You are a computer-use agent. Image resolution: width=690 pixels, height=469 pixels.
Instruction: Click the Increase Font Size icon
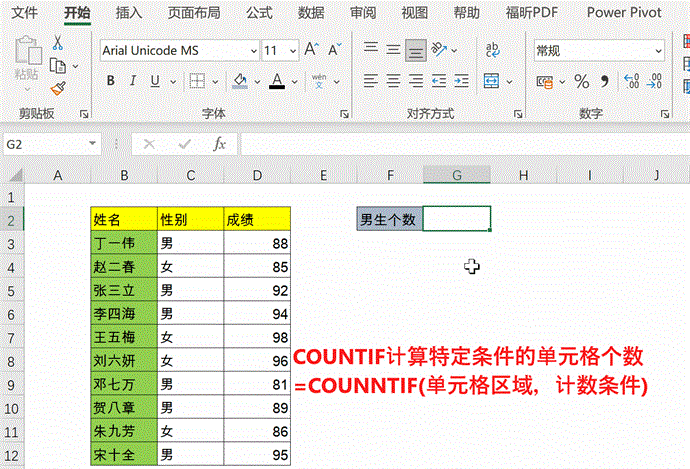coord(310,50)
